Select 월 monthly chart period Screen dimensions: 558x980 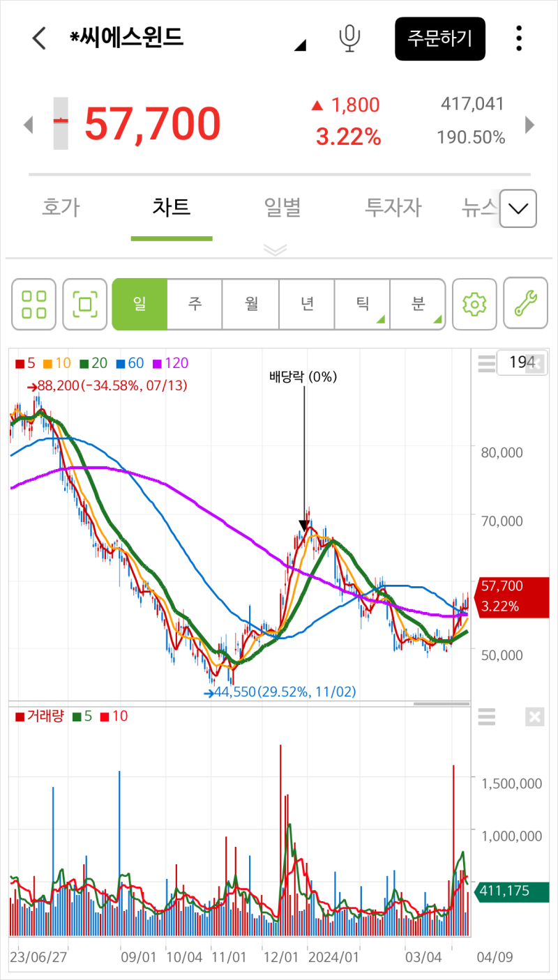(x=251, y=305)
